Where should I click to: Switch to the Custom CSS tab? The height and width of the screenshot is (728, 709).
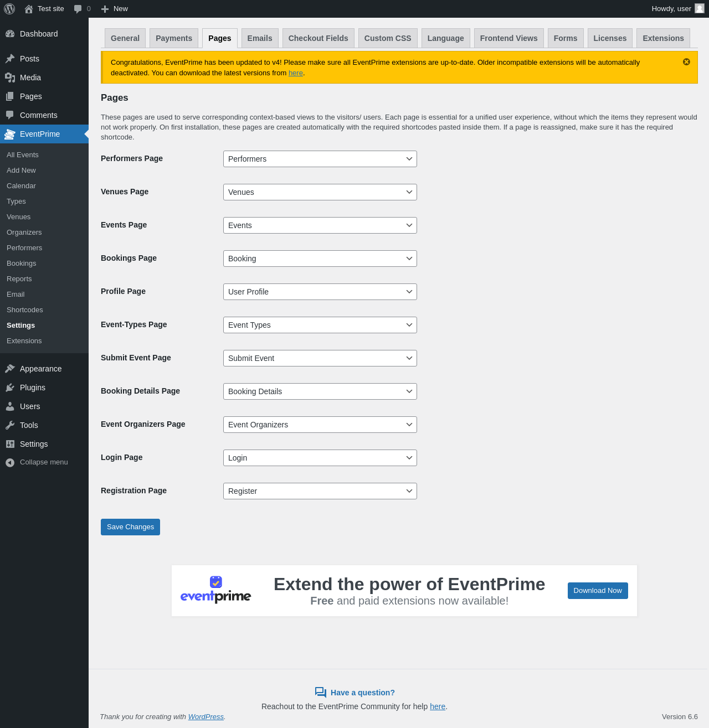(388, 38)
